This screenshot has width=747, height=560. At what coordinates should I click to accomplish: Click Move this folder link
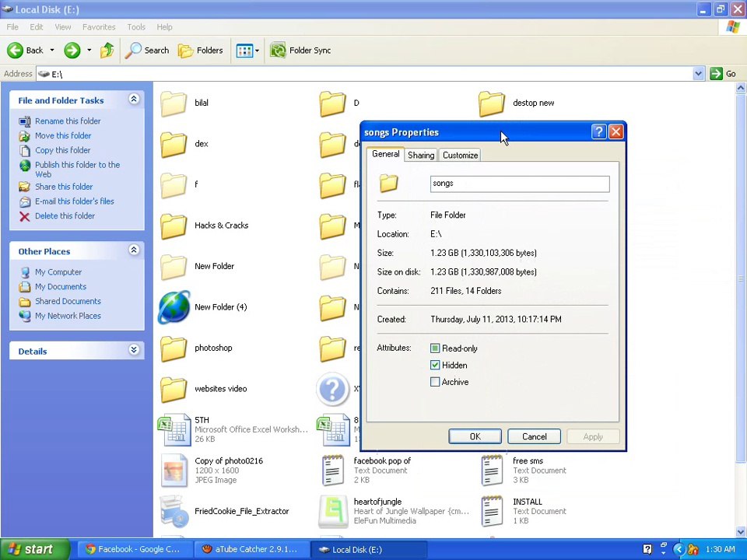63,135
